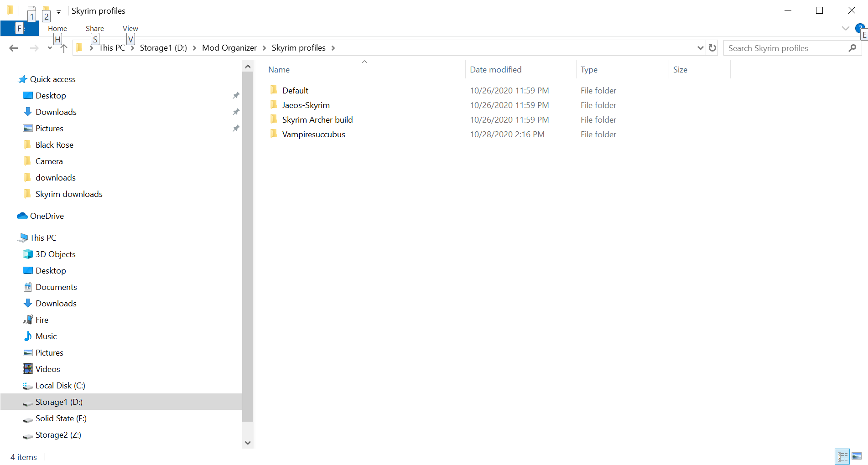Select Black Rose in Quick access
868x465 pixels.
pos(54,145)
